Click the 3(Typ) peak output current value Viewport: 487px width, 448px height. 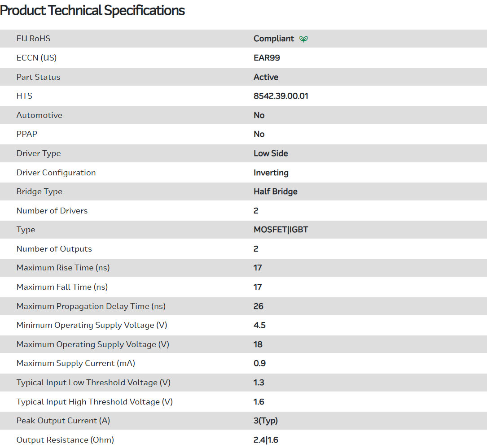(265, 421)
